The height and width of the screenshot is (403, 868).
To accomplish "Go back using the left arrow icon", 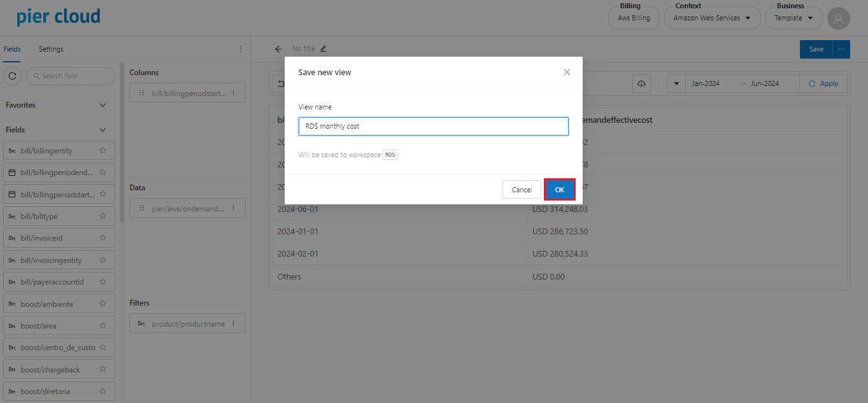I will tap(278, 49).
